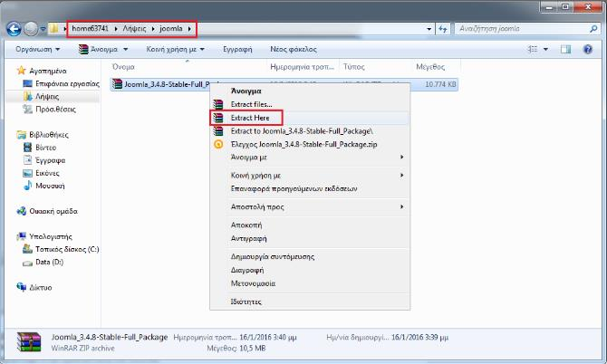This screenshot has width=607, height=364.
Task: Choose Δημιουργία συντόμευσης in context menu
Action: (310, 256)
